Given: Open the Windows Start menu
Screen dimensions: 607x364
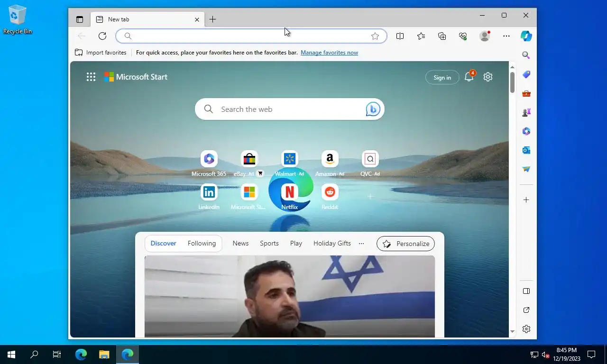Looking at the screenshot, I should tap(11, 355).
